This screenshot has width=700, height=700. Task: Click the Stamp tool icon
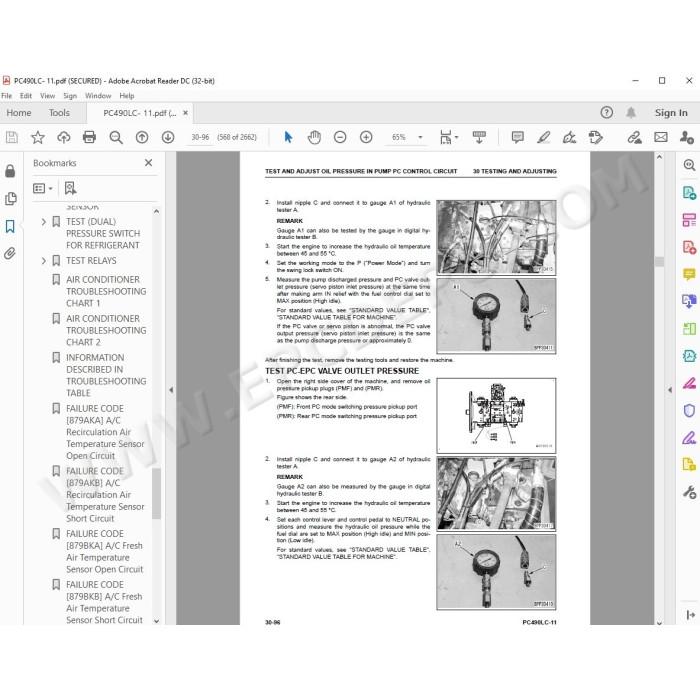596,137
